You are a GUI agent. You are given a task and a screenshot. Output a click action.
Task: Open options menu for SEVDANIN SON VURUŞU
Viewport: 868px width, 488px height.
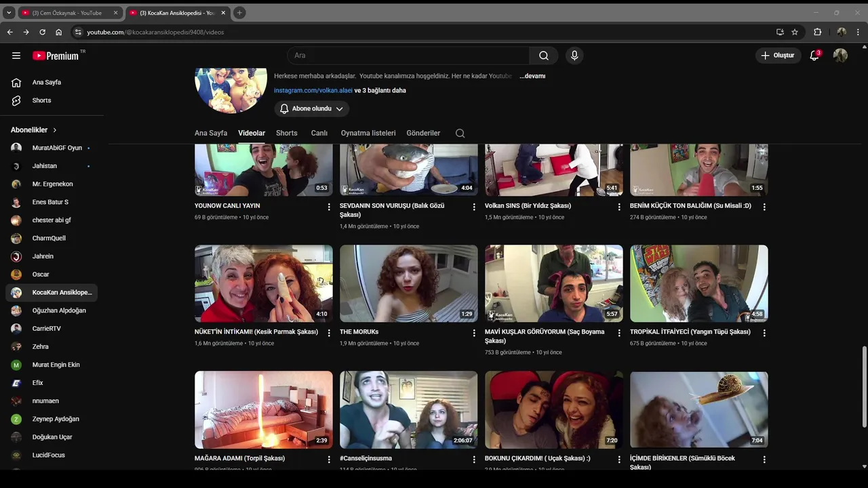(x=474, y=207)
